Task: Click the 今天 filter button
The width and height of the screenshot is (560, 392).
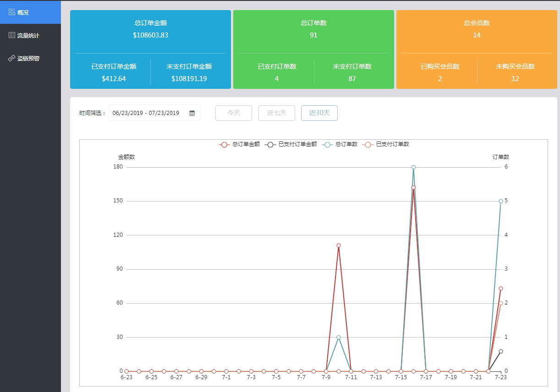Action: [234, 113]
